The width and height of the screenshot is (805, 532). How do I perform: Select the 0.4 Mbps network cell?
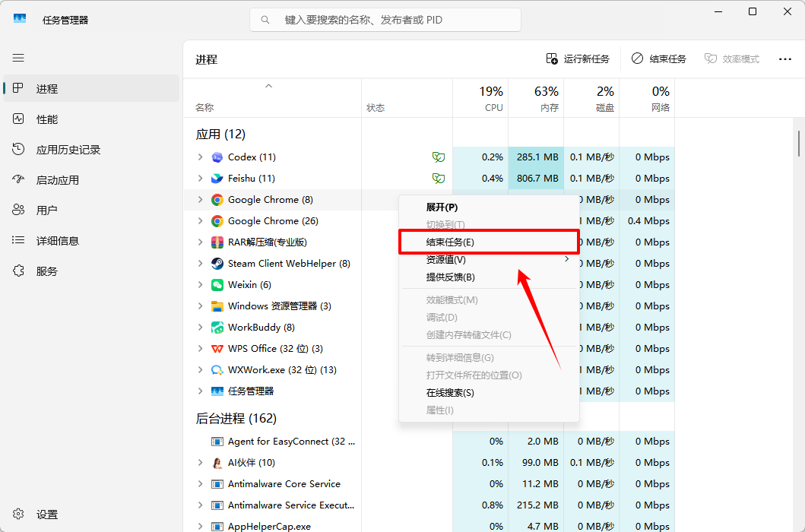[x=647, y=221]
